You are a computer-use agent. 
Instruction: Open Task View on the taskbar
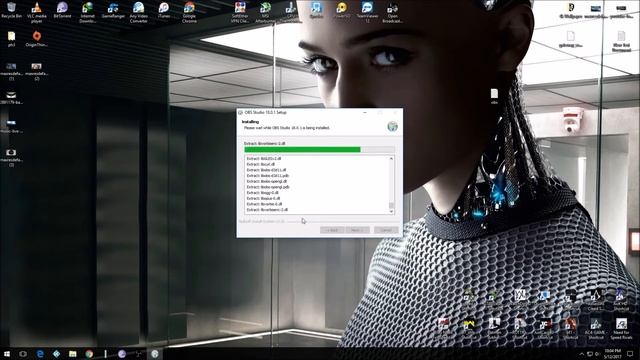[23, 354]
